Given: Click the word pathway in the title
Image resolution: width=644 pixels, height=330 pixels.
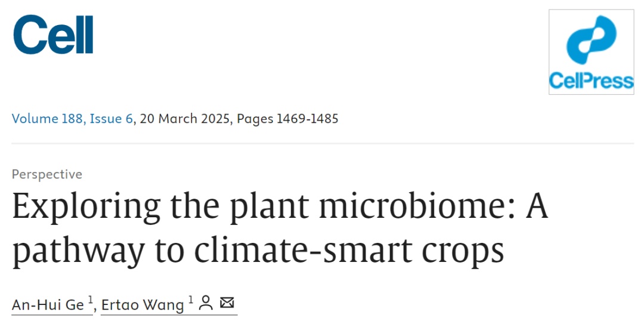Looking at the screenshot, I should (x=78, y=251).
